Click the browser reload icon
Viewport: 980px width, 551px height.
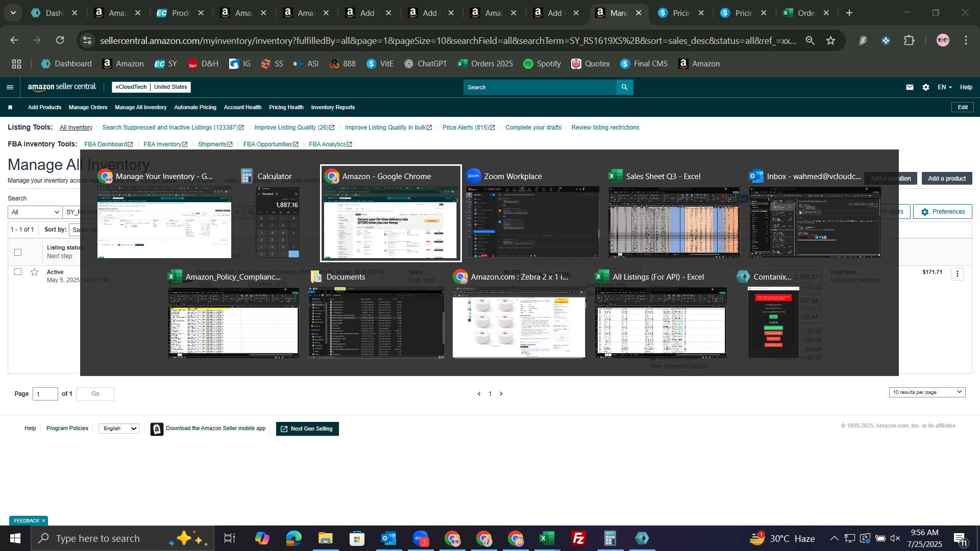point(60,40)
